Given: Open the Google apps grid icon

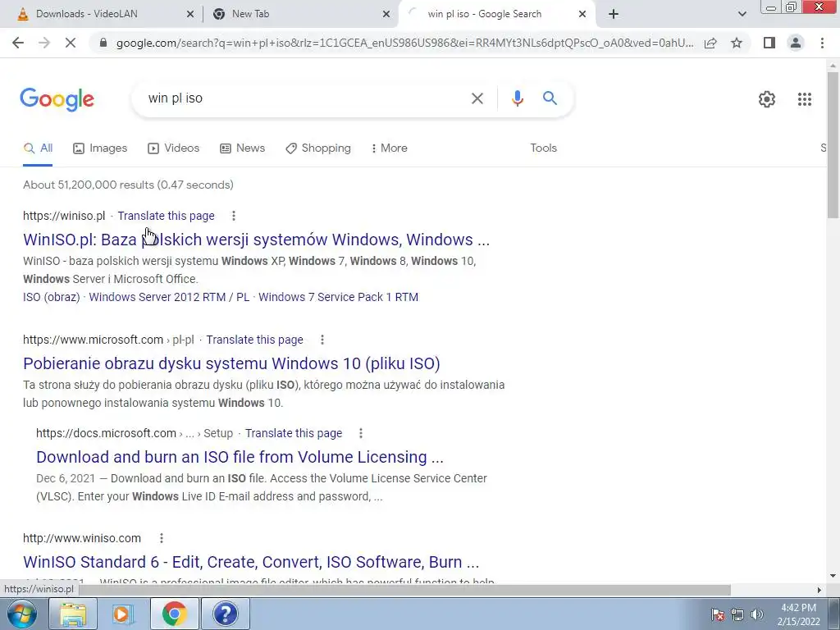Looking at the screenshot, I should pos(804,99).
